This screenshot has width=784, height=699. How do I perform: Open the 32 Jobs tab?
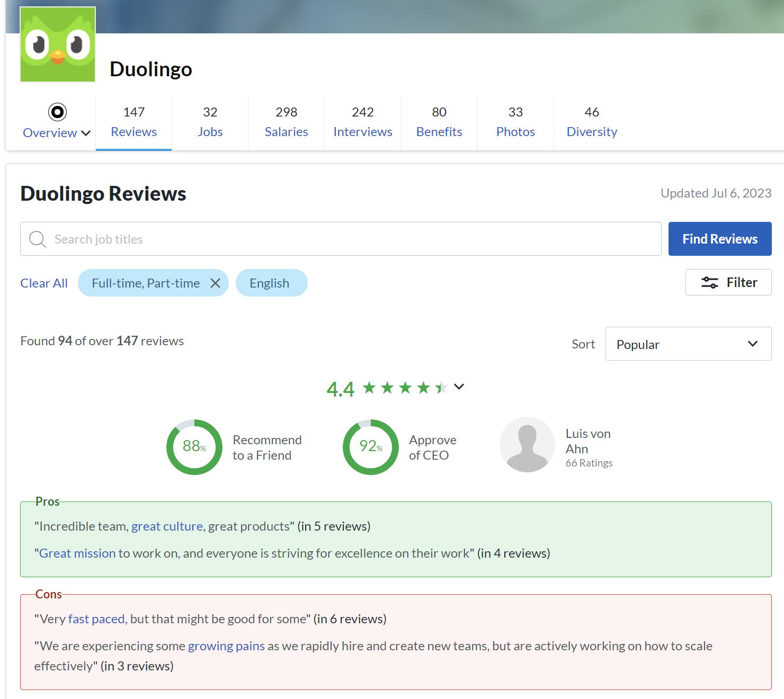coord(210,122)
